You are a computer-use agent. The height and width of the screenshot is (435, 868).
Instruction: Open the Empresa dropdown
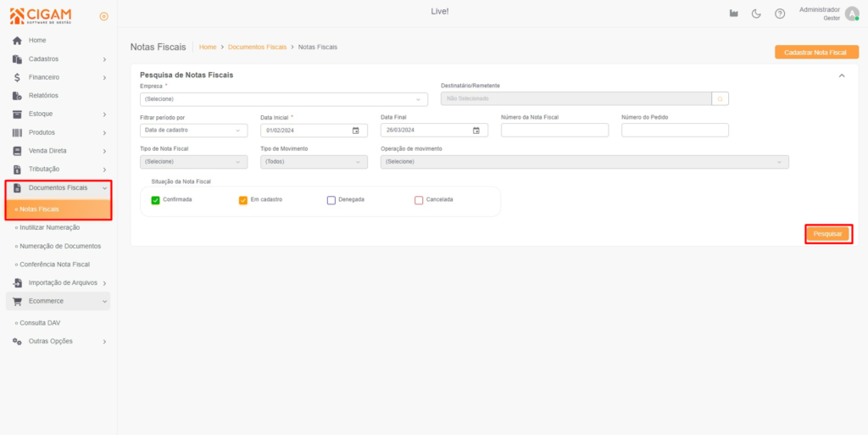[x=284, y=99]
